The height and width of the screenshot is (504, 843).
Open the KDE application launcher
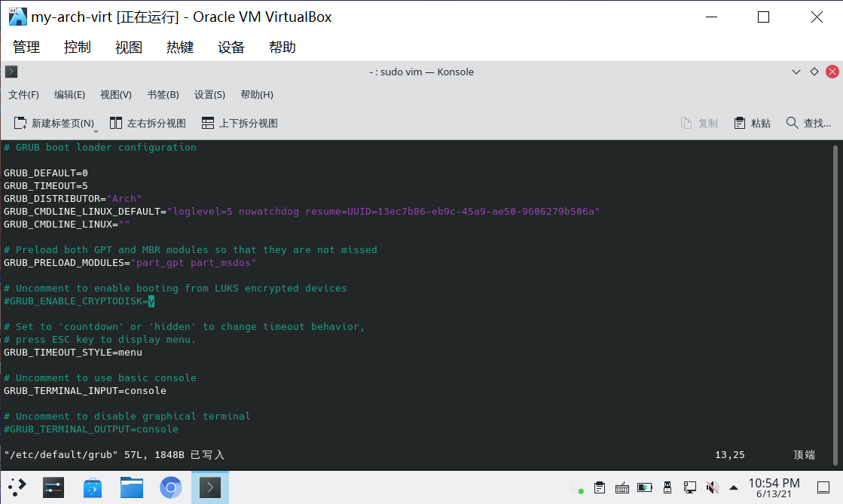point(17,487)
